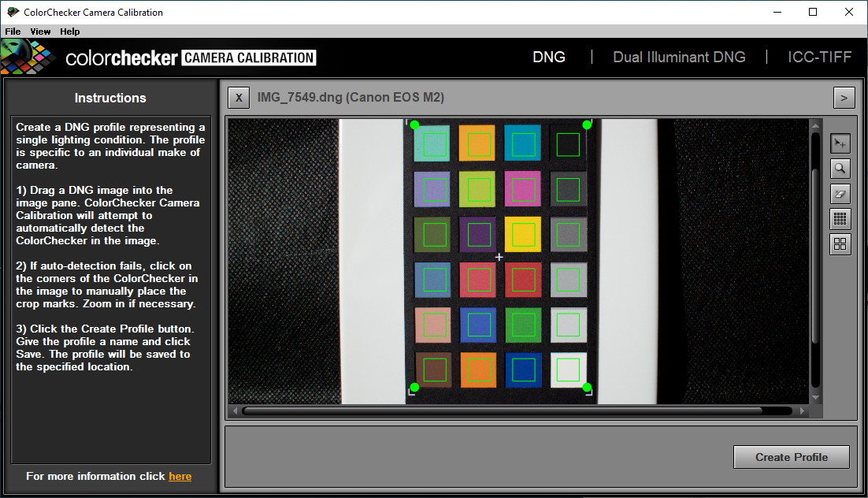
Task: Switch to Dual Illuminant DNG mode
Action: 679,57
